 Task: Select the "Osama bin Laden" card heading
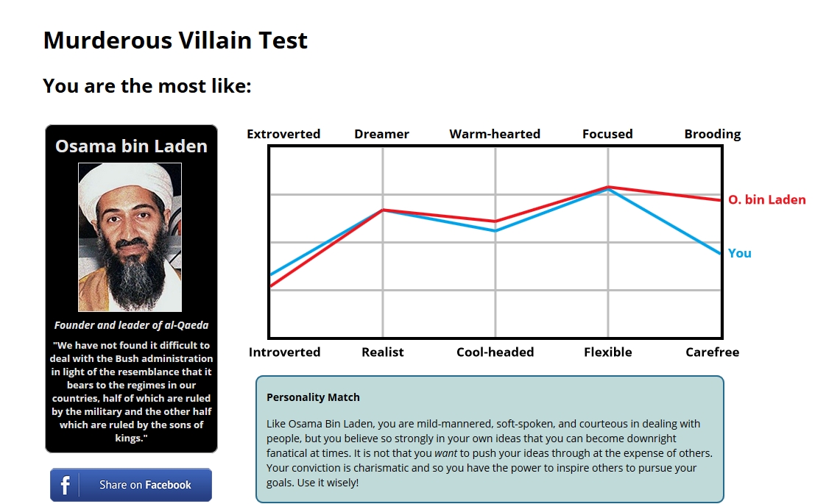pos(132,146)
